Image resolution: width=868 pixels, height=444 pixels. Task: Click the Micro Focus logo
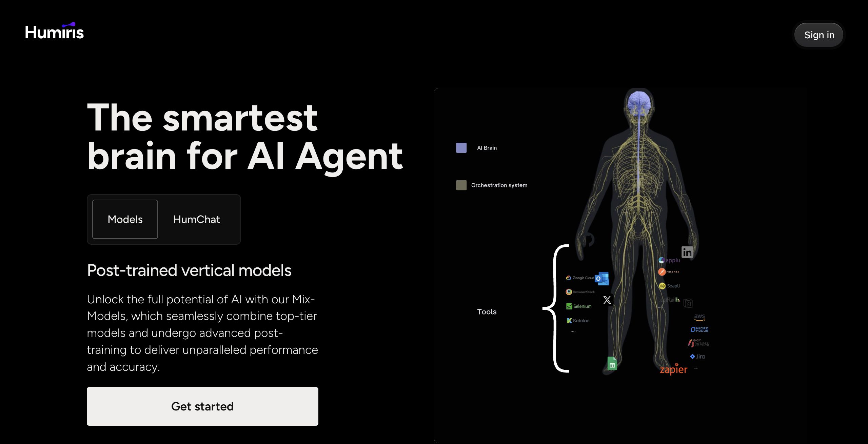coord(699,329)
